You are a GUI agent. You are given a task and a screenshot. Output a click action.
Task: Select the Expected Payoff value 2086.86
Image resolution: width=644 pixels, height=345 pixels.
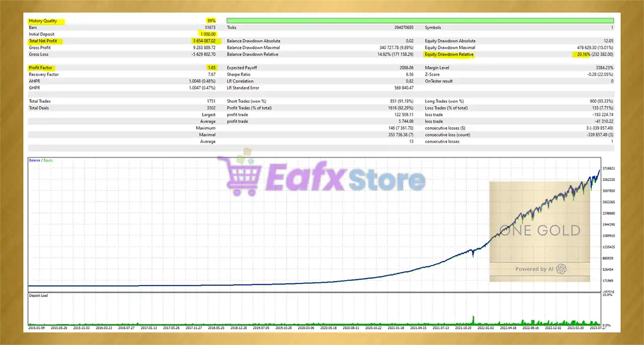[x=406, y=67]
